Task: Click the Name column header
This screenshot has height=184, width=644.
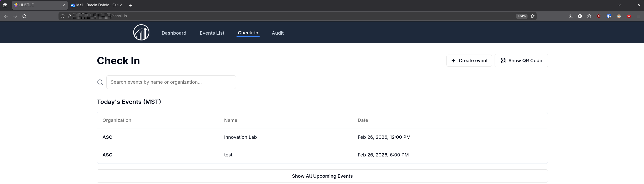Action: pos(230,120)
